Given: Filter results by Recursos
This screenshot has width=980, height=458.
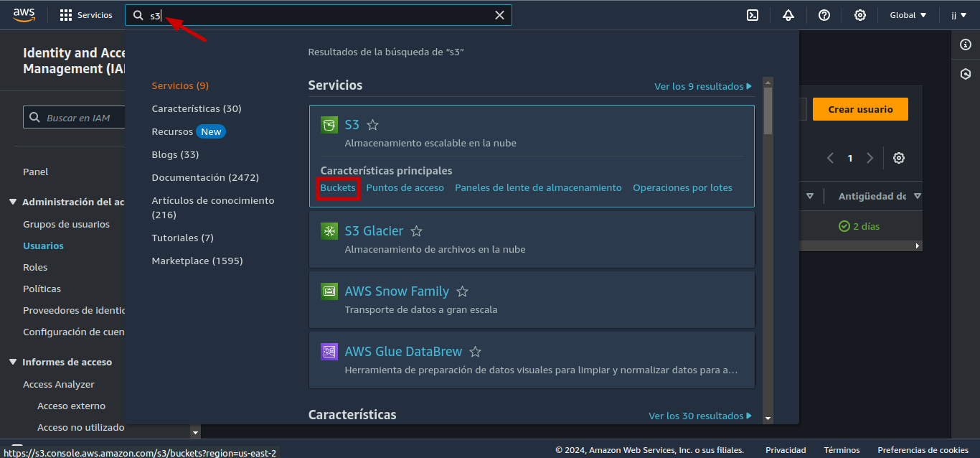Looking at the screenshot, I should click(172, 131).
